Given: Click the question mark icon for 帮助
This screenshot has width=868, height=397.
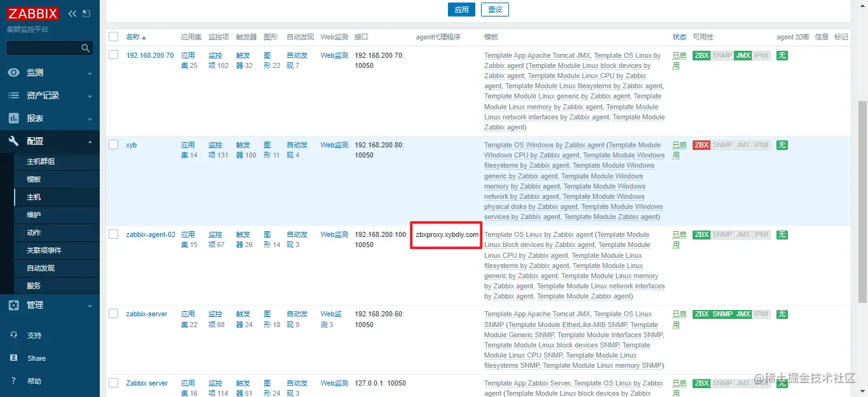Looking at the screenshot, I should [x=14, y=381].
